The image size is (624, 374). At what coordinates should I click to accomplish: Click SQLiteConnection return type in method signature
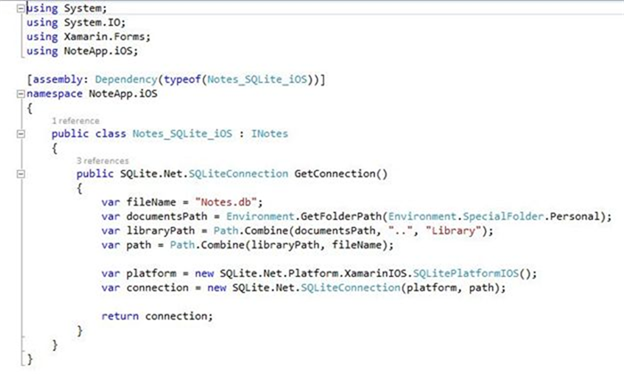coord(238,173)
